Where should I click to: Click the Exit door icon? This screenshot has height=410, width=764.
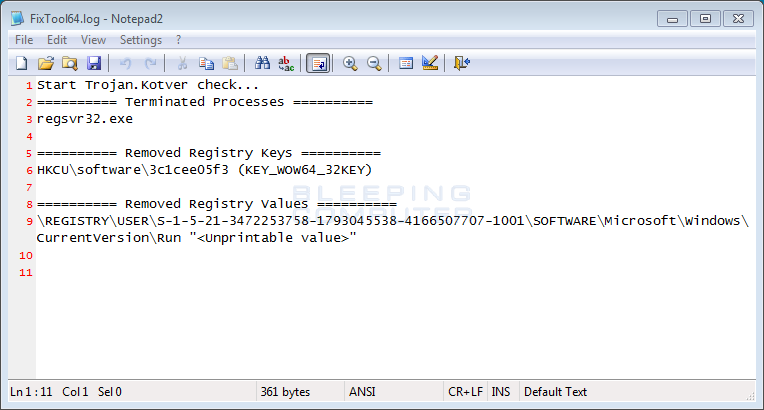461,63
